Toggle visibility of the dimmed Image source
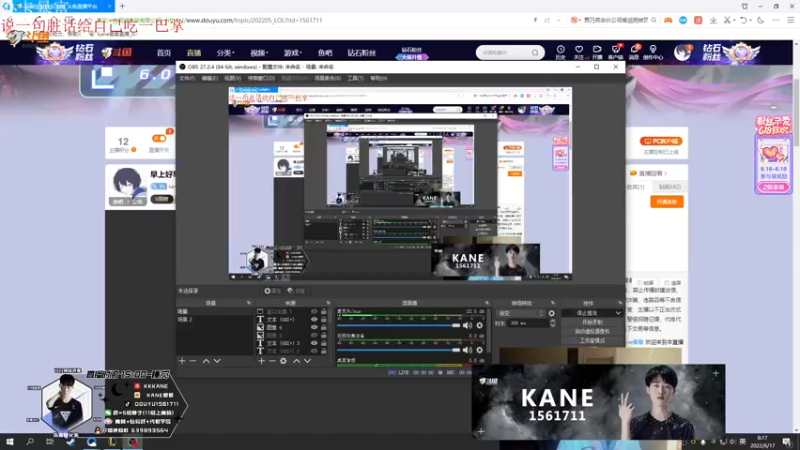 point(314,335)
